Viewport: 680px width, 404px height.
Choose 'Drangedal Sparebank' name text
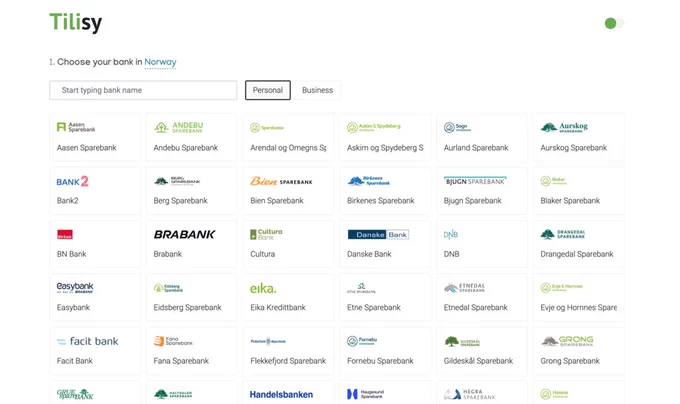pos(577,254)
